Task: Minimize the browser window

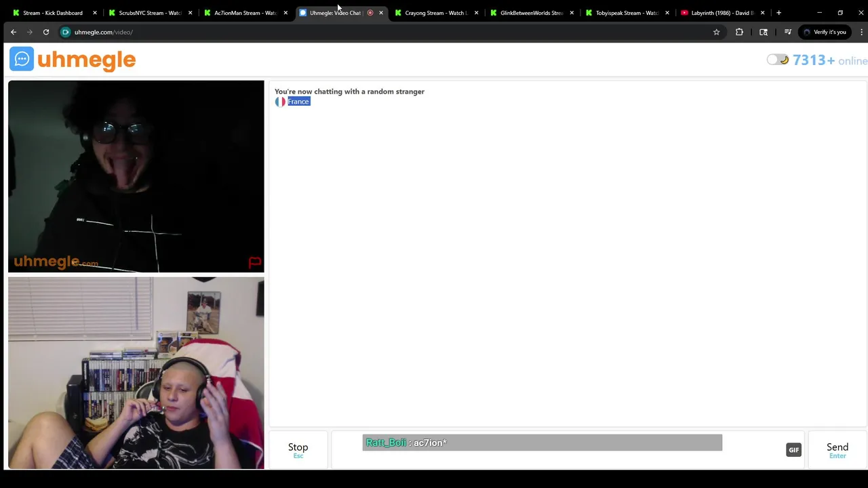Action: (819, 13)
